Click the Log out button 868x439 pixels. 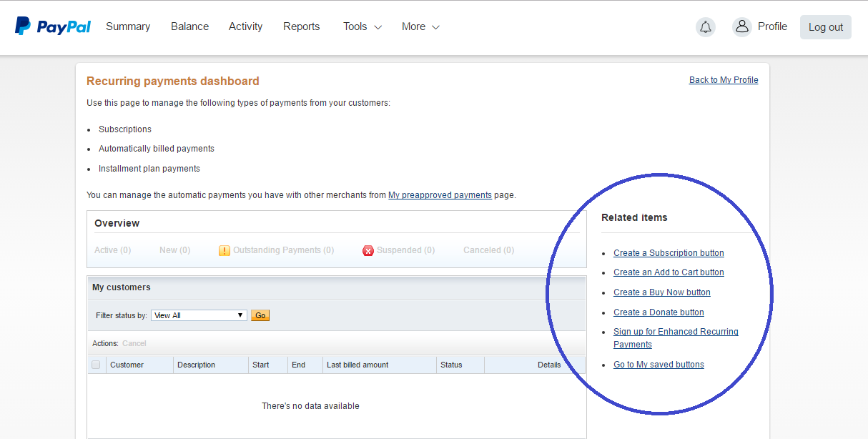(826, 27)
